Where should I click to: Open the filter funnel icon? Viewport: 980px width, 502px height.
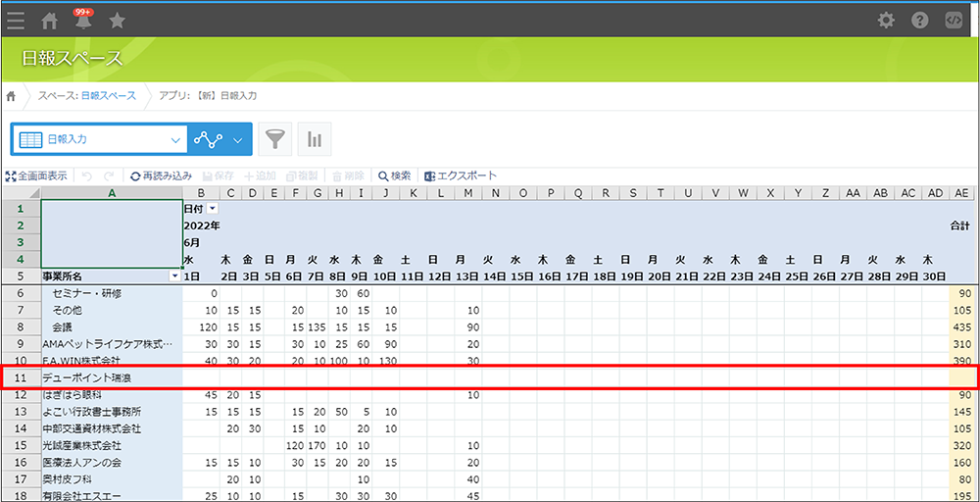click(x=275, y=139)
